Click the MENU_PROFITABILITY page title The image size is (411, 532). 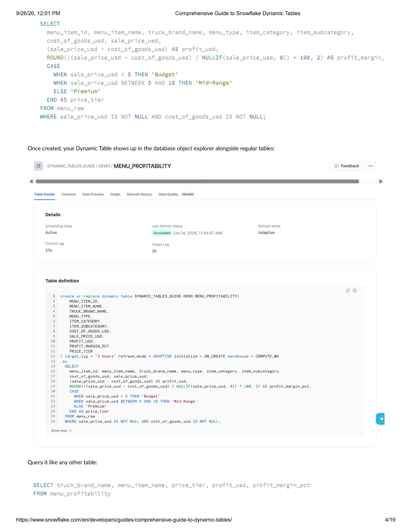coord(142,166)
